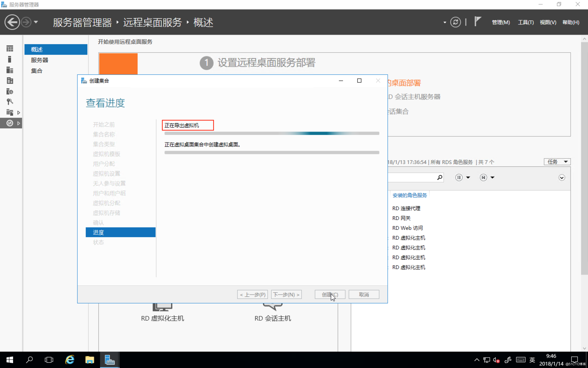Open Task View on taskbar

click(x=49, y=360)
